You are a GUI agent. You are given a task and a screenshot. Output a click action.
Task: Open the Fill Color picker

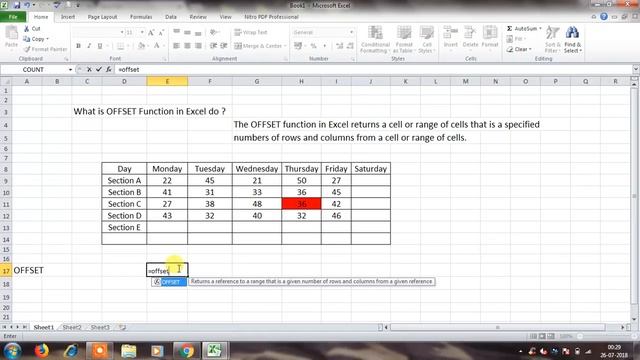(141, 46)
